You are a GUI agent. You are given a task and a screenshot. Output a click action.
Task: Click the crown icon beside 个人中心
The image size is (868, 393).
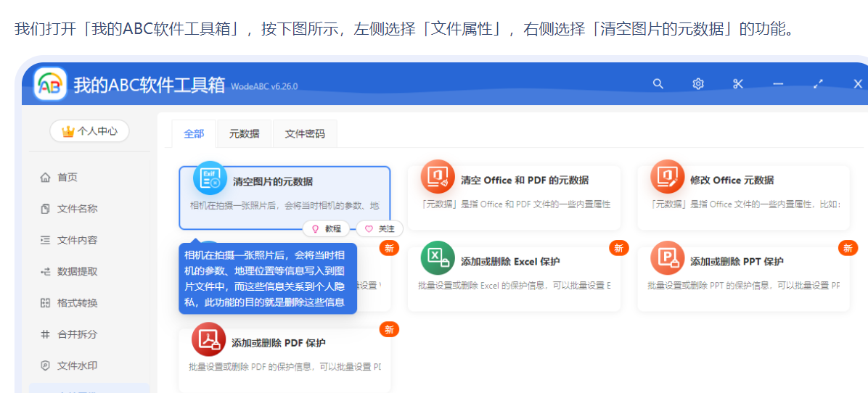(68, 131)
